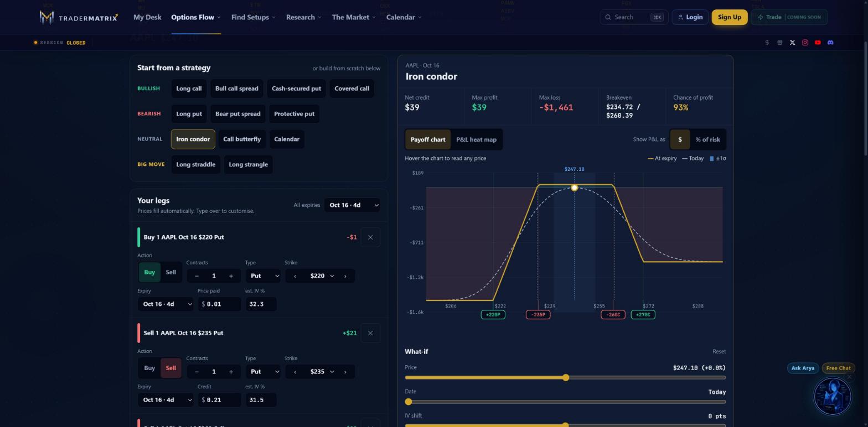
Task: Show P&L as percent of risk
Action: pos(707,140)
